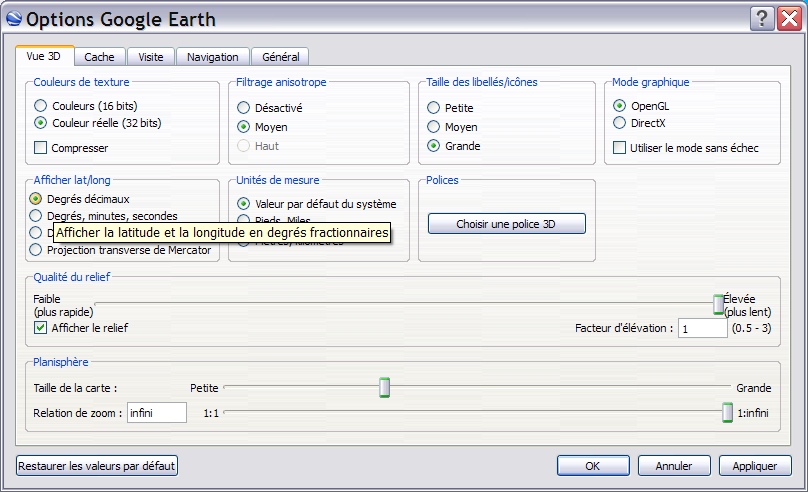Click the 'Faible' relief quality label
Viewport: 808px width, 492px height.
[x=47, y=299]
